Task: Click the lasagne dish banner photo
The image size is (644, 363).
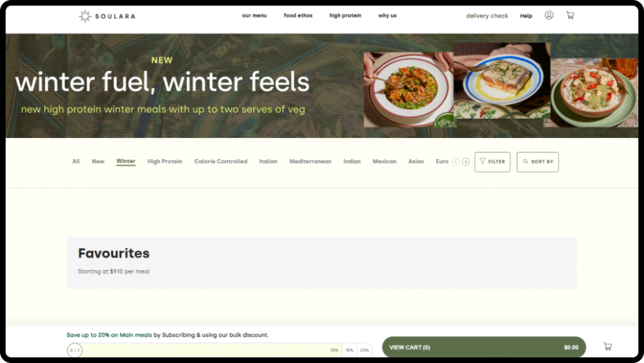Action: pyautogui.click(x=501, y=77)
